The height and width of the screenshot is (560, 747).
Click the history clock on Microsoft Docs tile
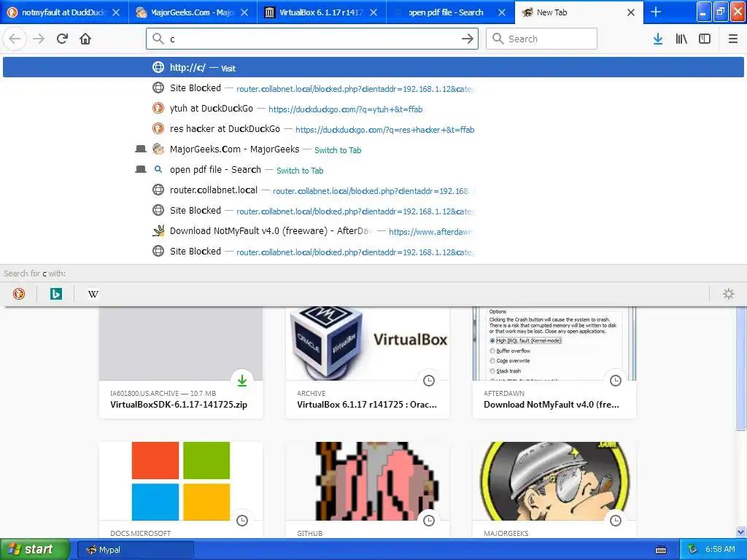(x=242, y=521)
